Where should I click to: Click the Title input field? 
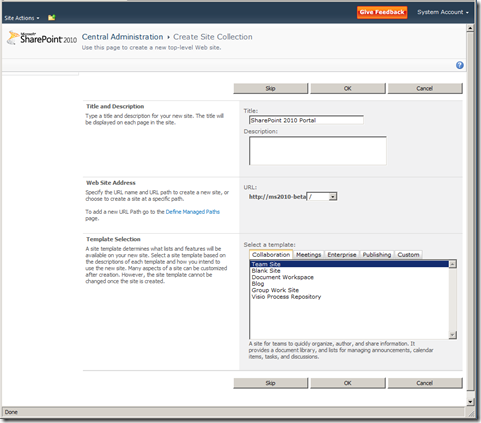click(x=306, y=120)
